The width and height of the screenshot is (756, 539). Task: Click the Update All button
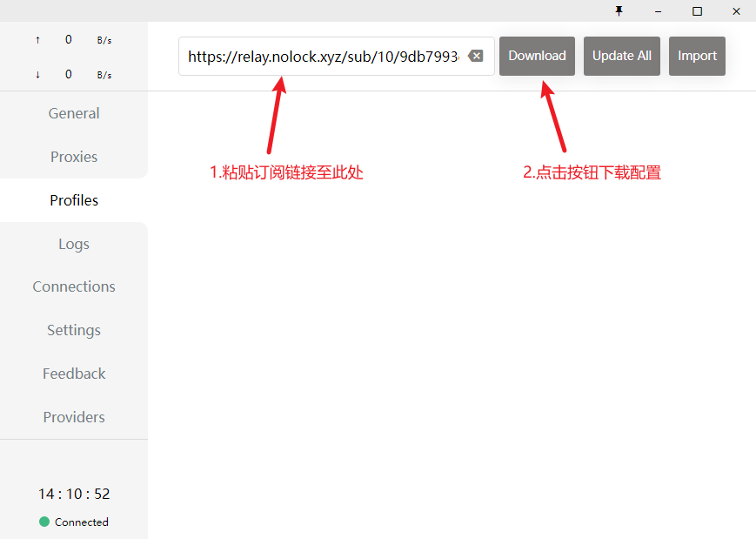622,56
